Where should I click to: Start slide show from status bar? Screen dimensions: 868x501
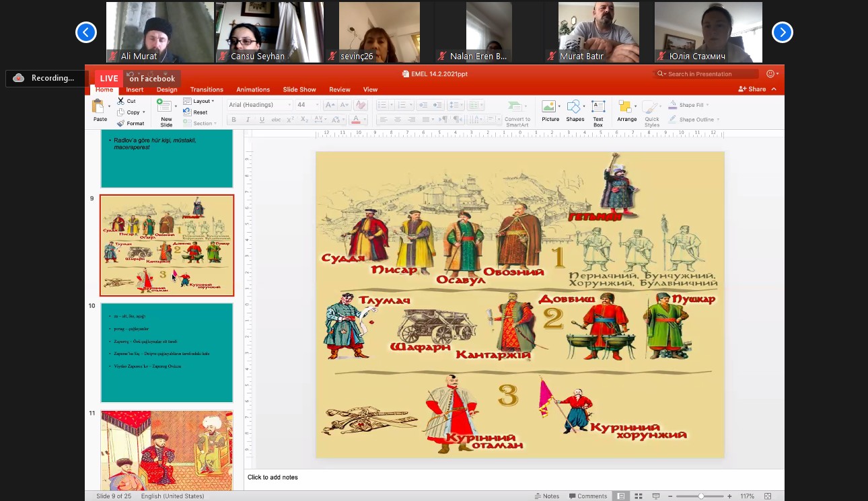(657, 496)
